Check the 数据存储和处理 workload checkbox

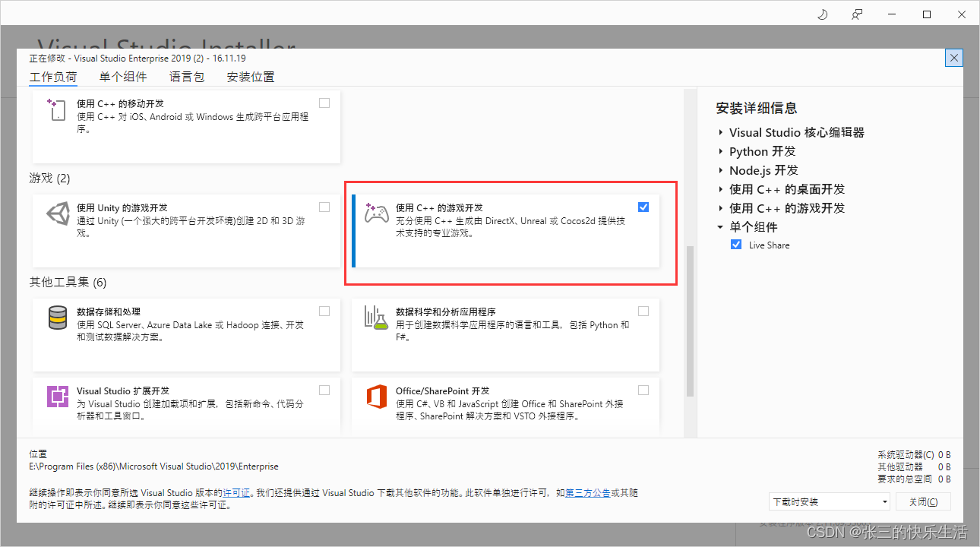pos(324,311)
